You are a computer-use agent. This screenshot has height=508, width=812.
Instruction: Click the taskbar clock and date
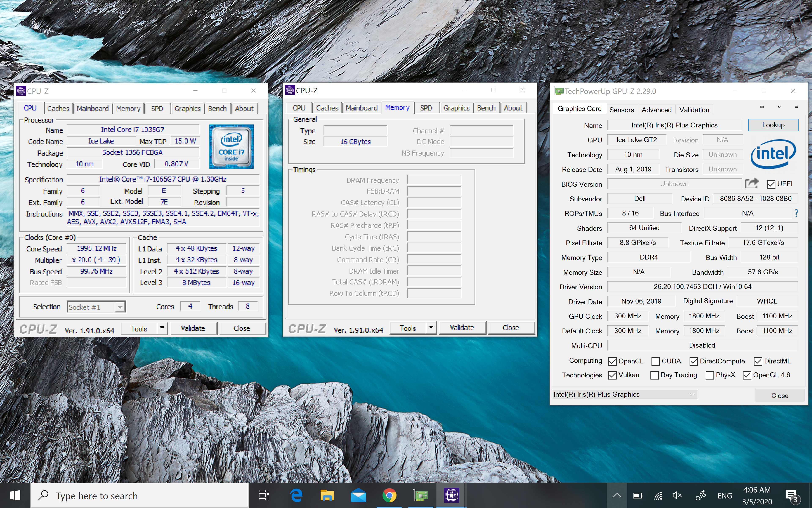point(757,496)
